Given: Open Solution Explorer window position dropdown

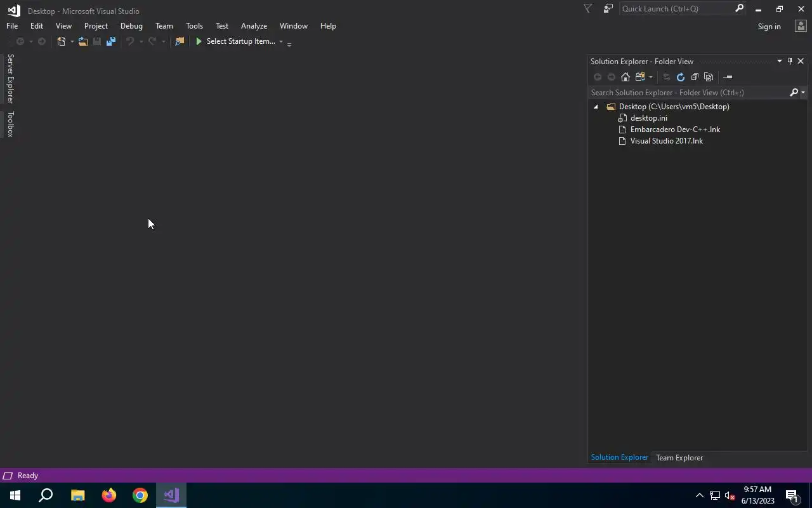Looking at the screenshot, I should click(x=780, y=61).
